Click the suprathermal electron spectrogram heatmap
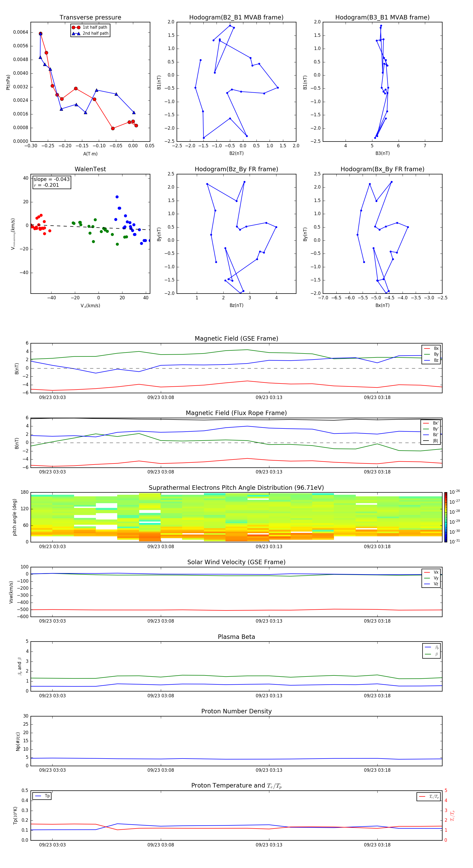 [236, 517]
